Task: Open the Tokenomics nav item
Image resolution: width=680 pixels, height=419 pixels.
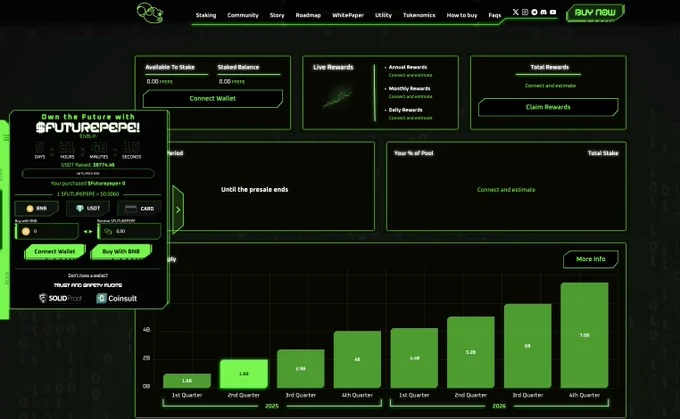Action: point(419,15)
